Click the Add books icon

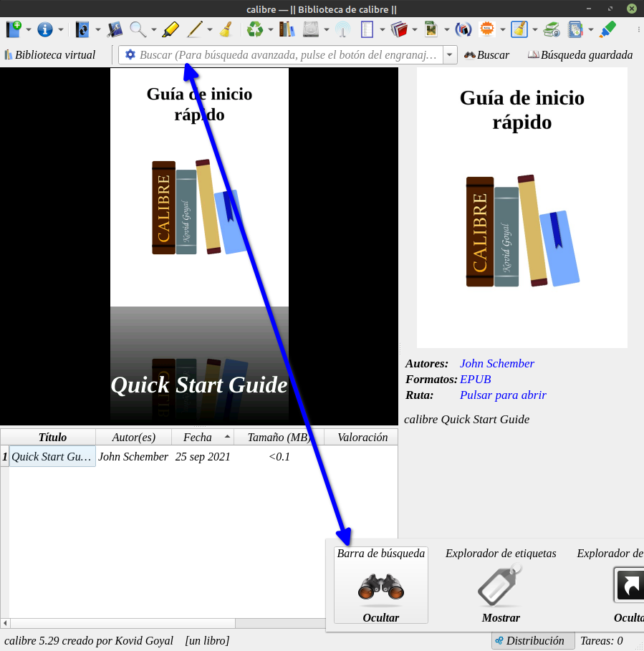[x=14, y=29]
